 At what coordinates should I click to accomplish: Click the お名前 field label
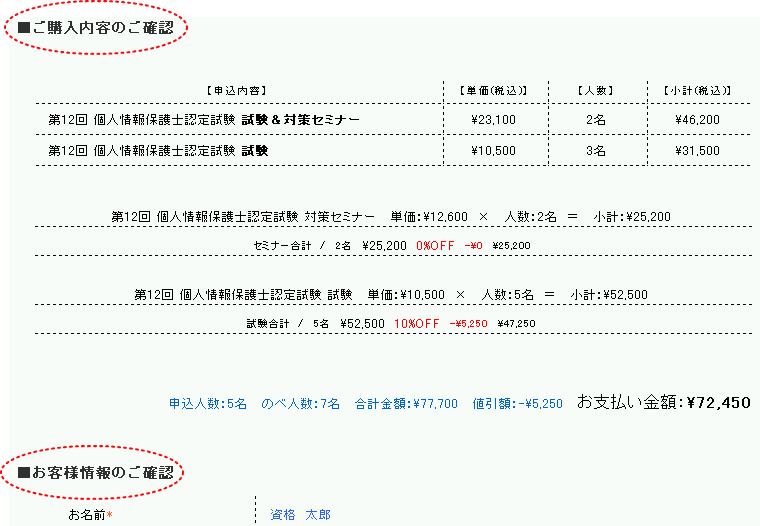point(90,515)
